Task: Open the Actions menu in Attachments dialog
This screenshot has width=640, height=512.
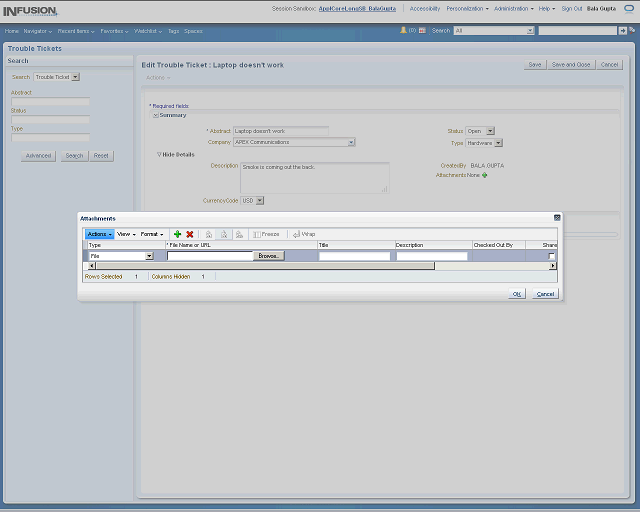Action: pyautogui.click(x=99, y=234)
